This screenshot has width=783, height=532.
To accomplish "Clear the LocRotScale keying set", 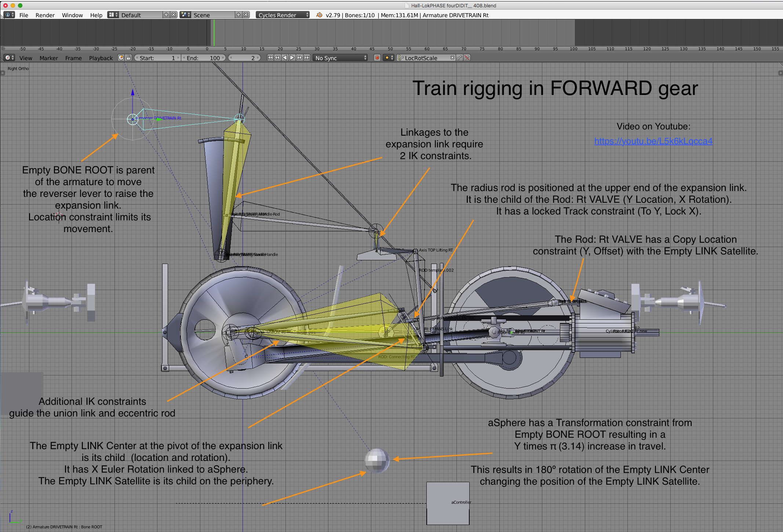I will (x=452, y=58).
